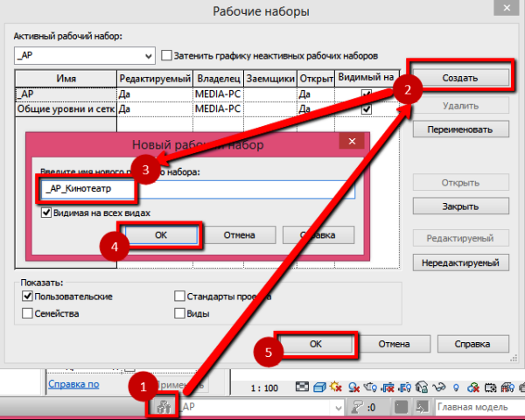Open rendering dialog teapot icon
The image size is (525, 420).
[x=371, y=388]
